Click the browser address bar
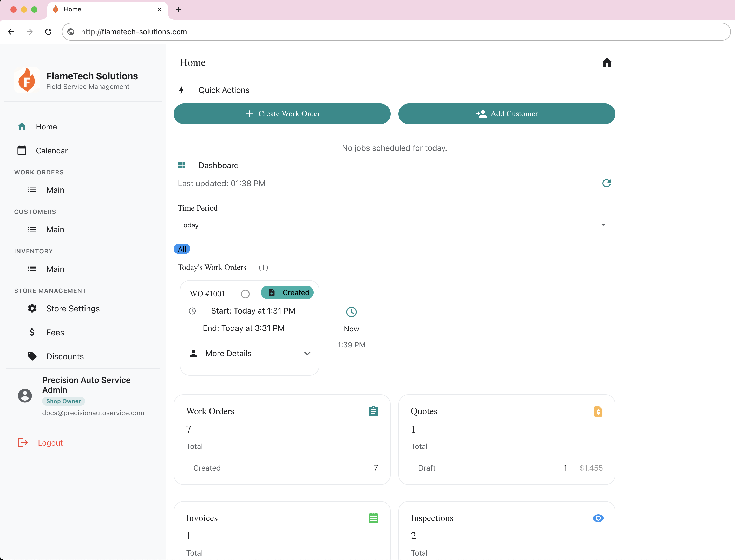Screen dimensions: 735x560 pos(134,32)
